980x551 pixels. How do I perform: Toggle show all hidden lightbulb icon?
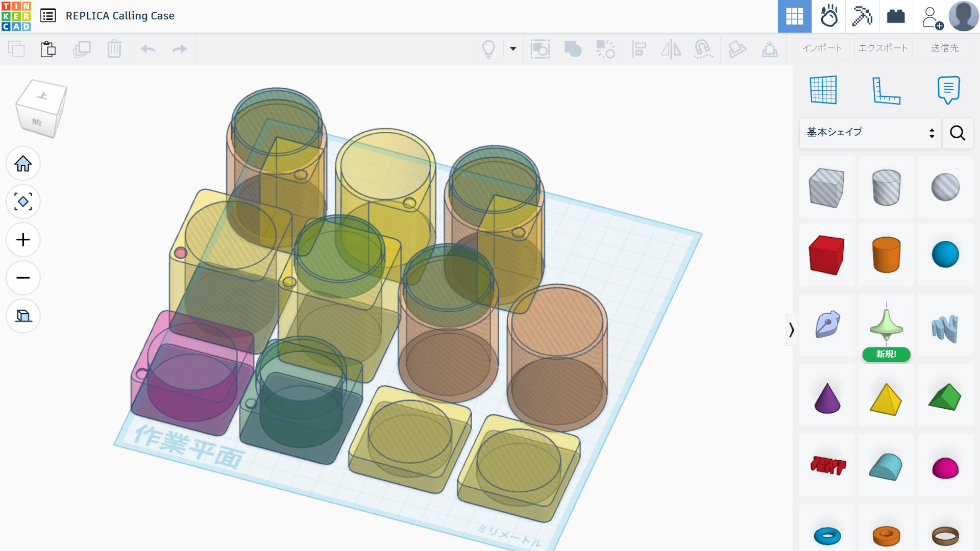[x=488, y=49]
